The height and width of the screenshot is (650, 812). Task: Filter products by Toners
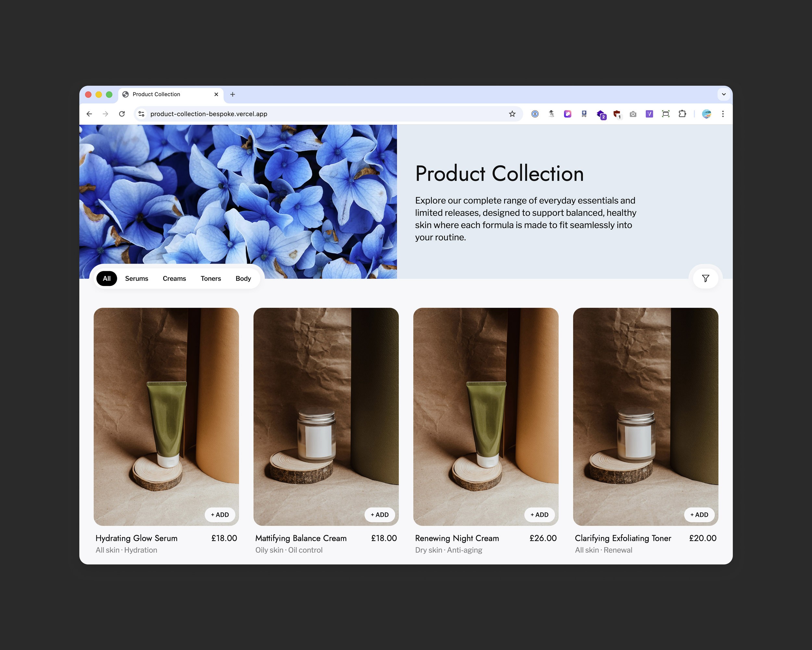click(x=210, y=279)
